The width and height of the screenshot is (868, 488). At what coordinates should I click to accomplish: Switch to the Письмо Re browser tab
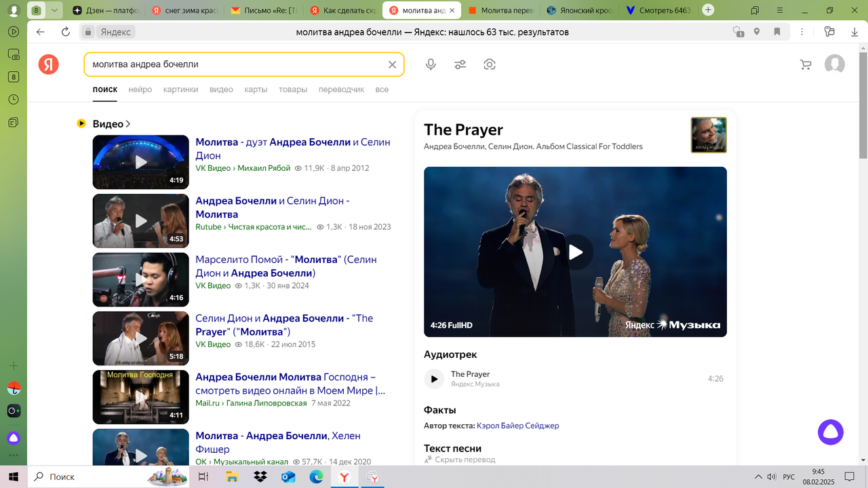[x=263, y=10]
